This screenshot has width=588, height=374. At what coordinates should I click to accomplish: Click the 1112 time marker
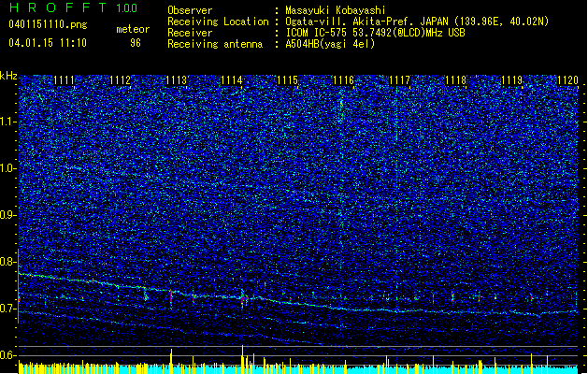point(120,79)
